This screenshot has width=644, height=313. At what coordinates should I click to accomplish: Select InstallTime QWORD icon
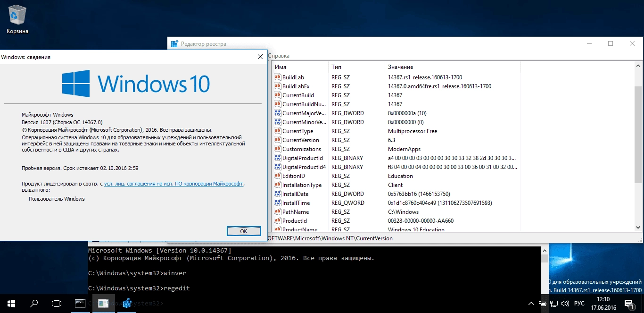pos(278,203)
